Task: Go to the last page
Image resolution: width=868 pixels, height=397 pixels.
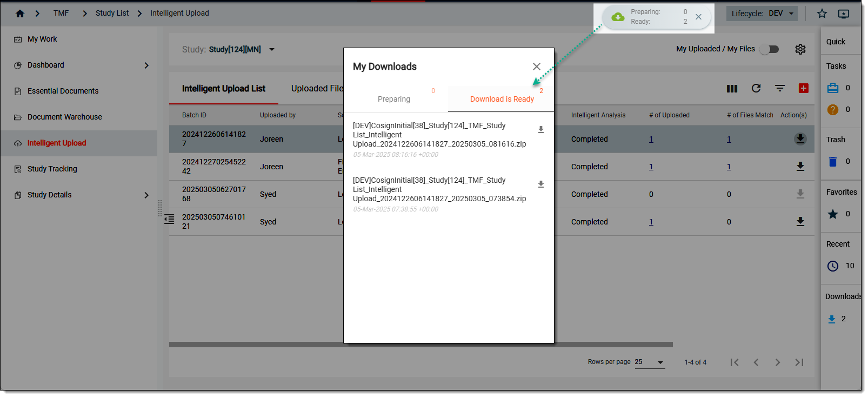Action: click(799, 362)
